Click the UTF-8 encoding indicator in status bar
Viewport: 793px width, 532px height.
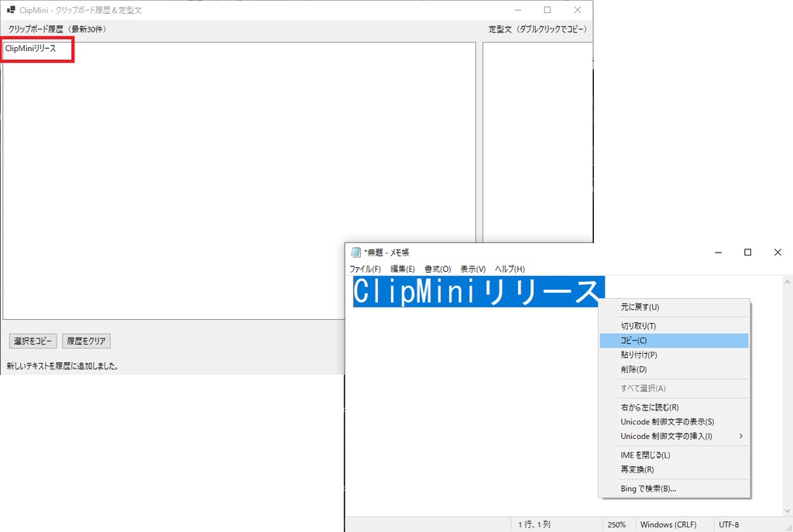729,524
